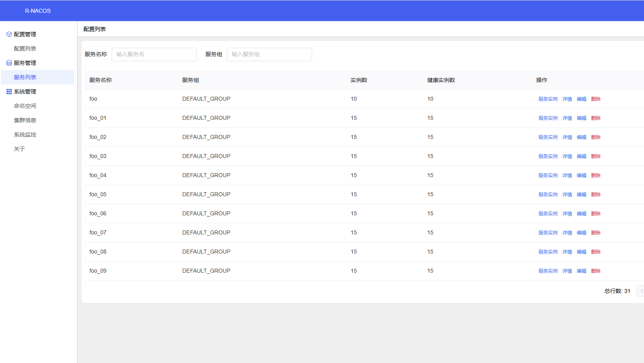The image size is (644, 363).
Task: Click the 配置列表 page title
Action: tap(95, 29)
